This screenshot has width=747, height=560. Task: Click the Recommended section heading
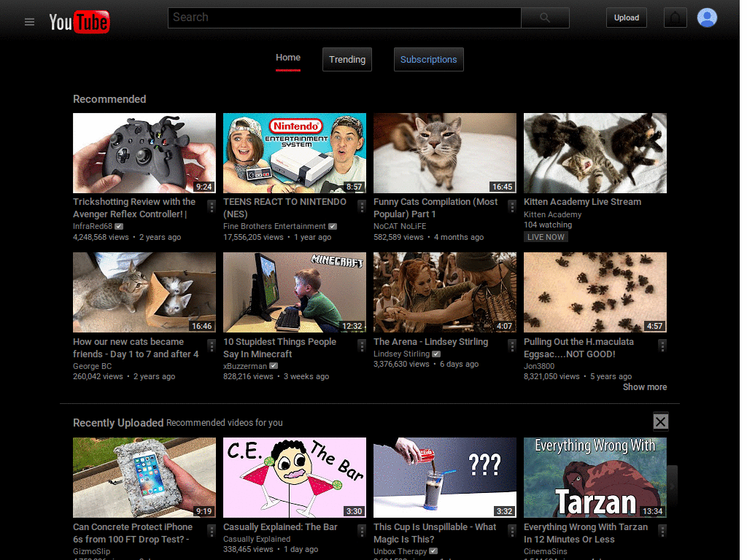(x=109, y=99)
